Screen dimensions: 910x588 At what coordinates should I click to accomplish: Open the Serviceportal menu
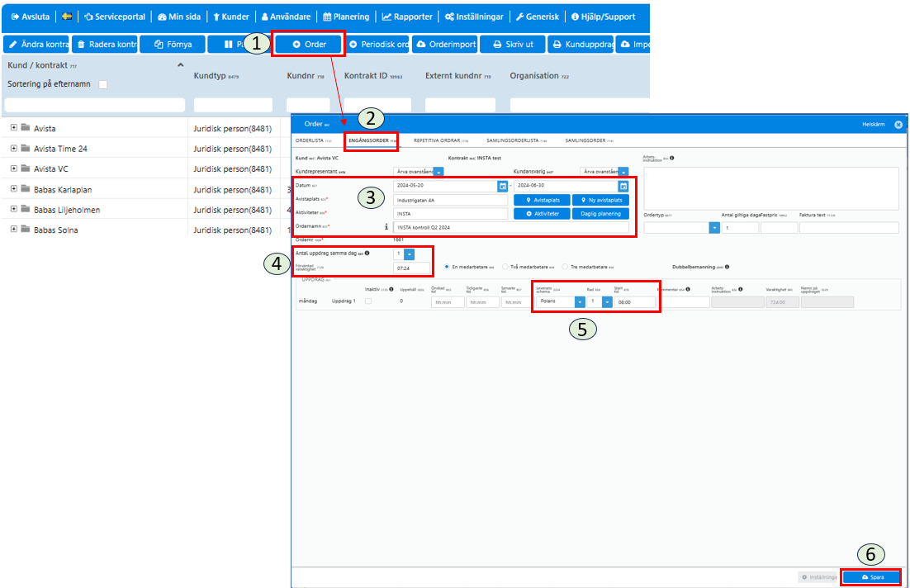pos(115,17)
